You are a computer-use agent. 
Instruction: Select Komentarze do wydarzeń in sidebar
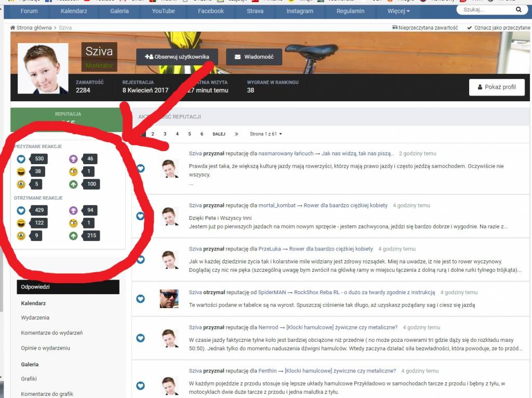pyautogui.click(x=52, y=333)
